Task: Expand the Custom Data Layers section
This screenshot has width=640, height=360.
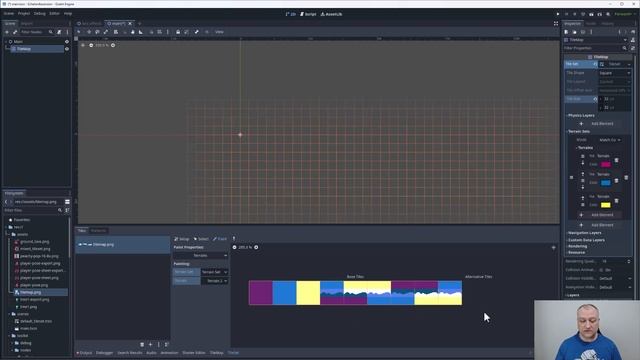Action: pos(586,240)
